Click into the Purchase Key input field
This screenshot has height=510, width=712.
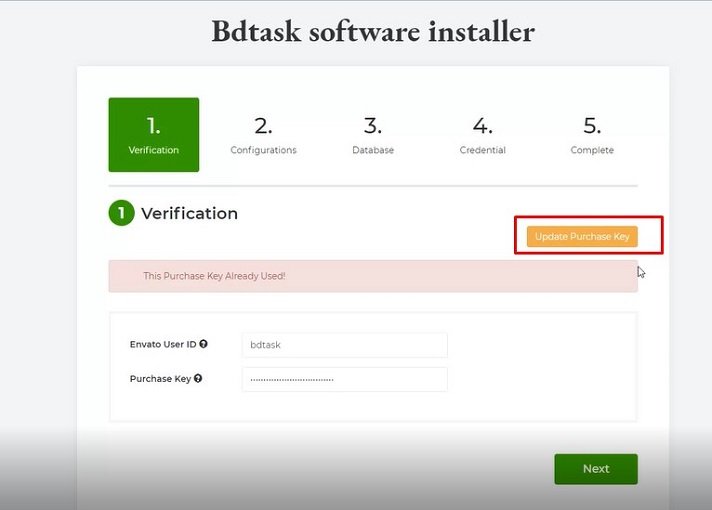pyautogui.click(x=344, y=380)
